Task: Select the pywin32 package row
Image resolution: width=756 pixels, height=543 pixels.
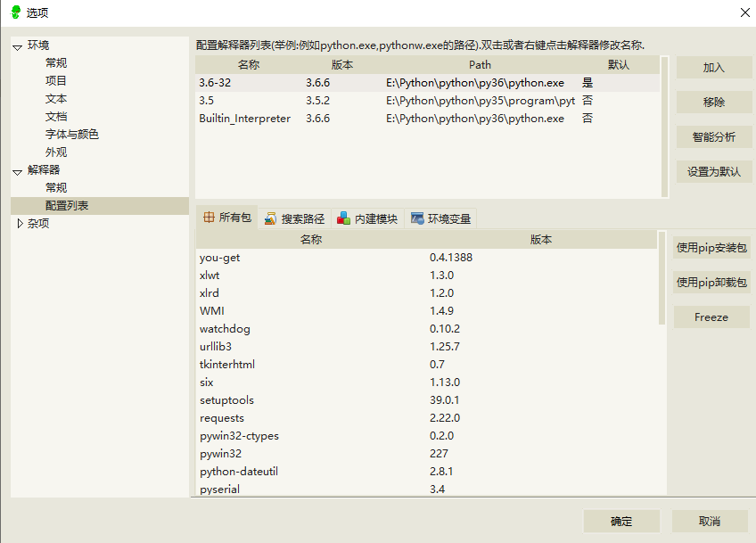Action: [427, 454]
